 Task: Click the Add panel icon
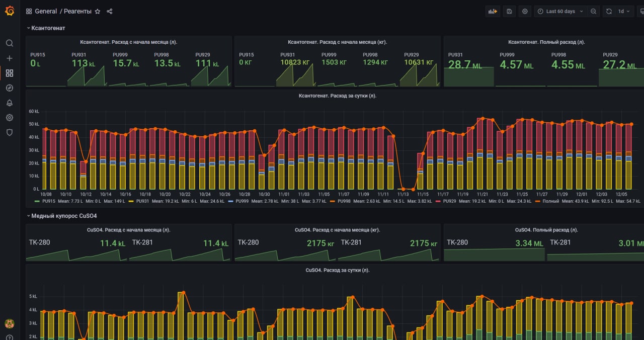[493, 11]
